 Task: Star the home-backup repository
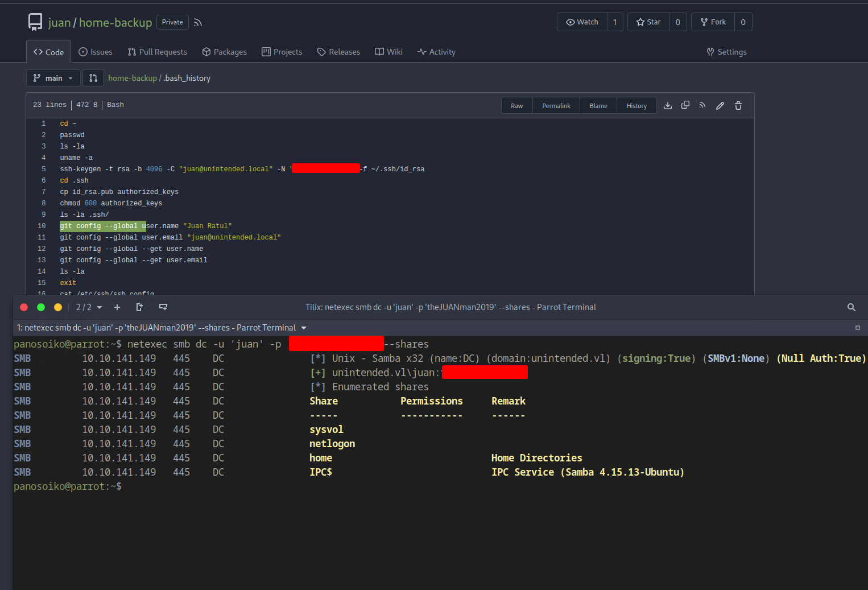click(x=648, y=22)
